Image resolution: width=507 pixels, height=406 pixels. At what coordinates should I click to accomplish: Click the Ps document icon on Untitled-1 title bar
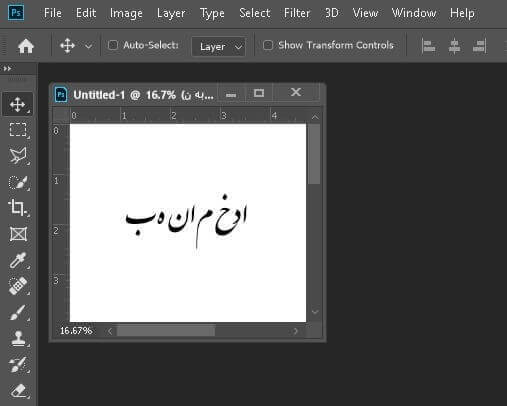(x=61, y=95)
